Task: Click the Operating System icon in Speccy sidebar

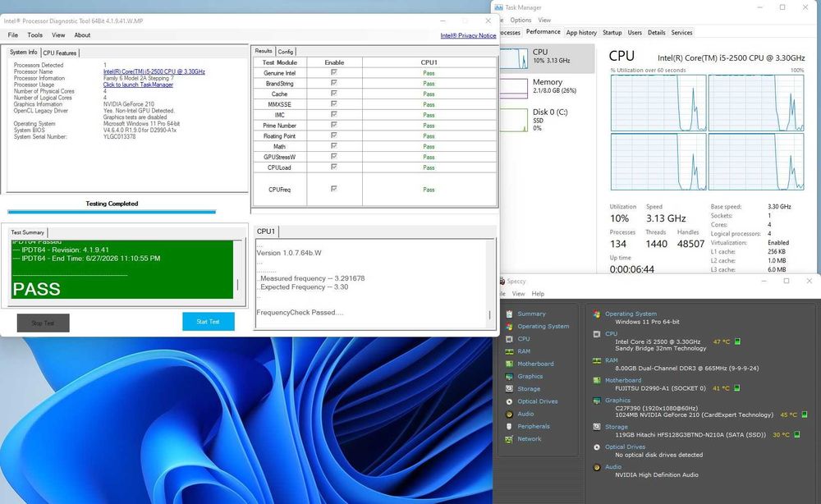Action: coord(509,327)
